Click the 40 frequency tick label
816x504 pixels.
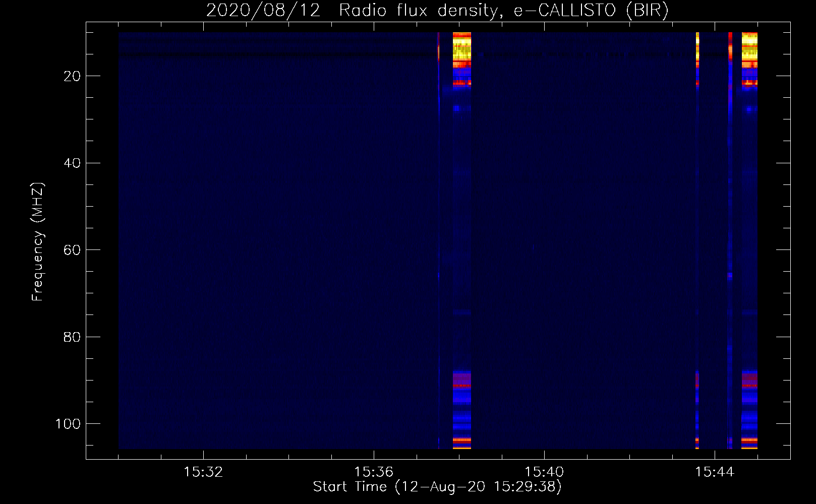click(x=73, y=163)
